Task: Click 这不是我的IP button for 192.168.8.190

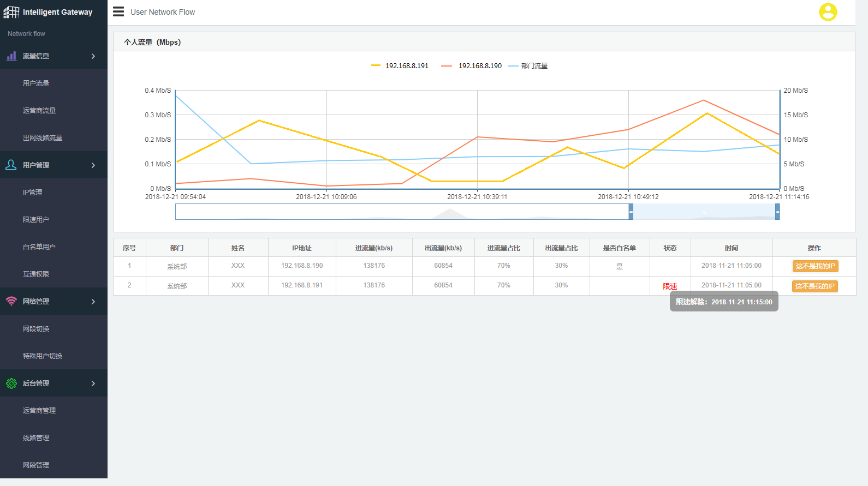Action: click(815, 266)
